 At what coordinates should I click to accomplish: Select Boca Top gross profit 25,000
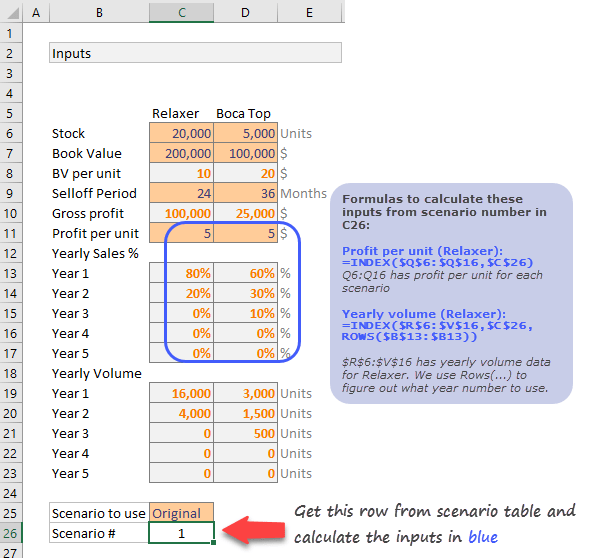[245, 213]
